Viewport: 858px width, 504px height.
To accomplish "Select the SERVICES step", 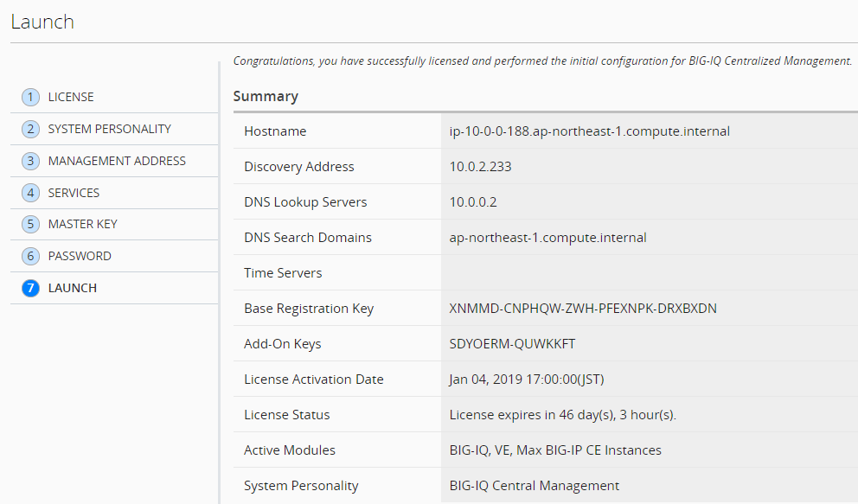I will (74, 193).
